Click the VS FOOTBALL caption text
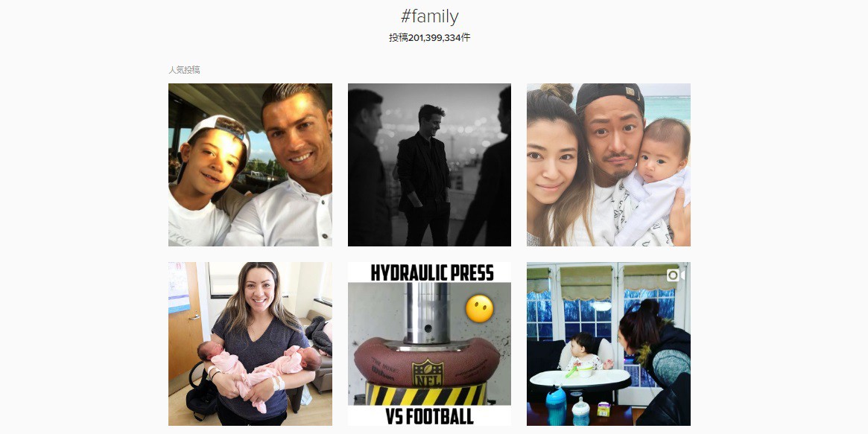Viewport: 868px width, 434px height. pos(430,415)
